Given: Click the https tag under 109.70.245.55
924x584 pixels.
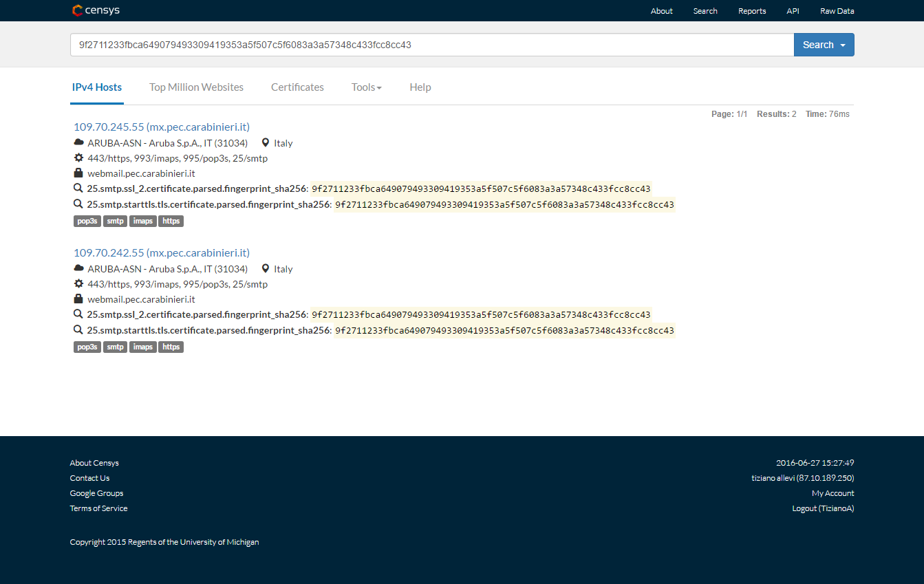Looking at the screenshot, I should 171,221.
